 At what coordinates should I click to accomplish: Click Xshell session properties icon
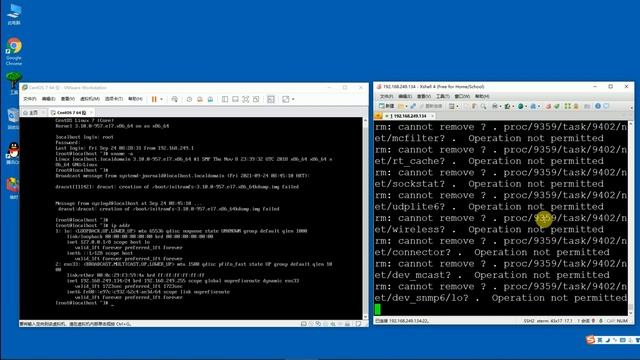coord(451,106)
